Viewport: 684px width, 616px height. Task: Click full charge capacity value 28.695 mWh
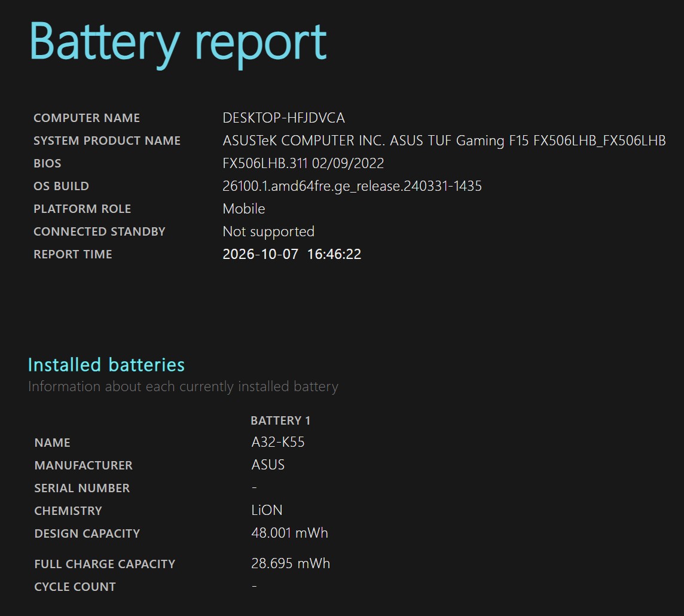coord(291,563)
